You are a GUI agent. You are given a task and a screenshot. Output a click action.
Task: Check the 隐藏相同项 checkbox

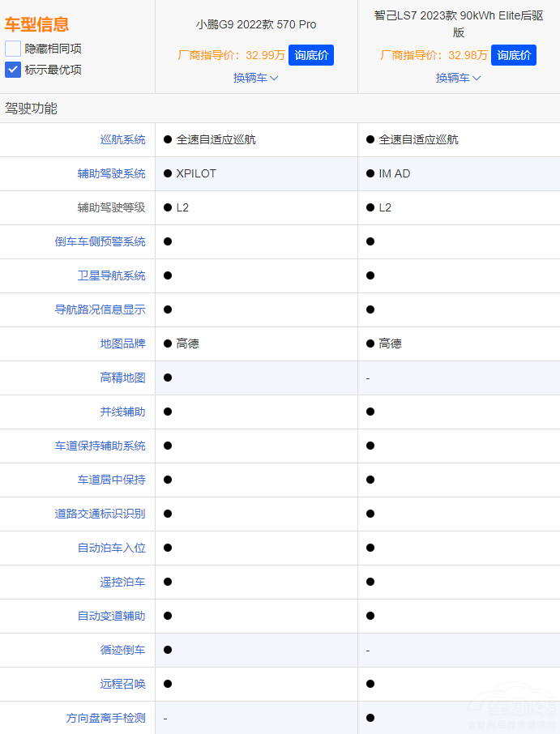pos(13,49)
